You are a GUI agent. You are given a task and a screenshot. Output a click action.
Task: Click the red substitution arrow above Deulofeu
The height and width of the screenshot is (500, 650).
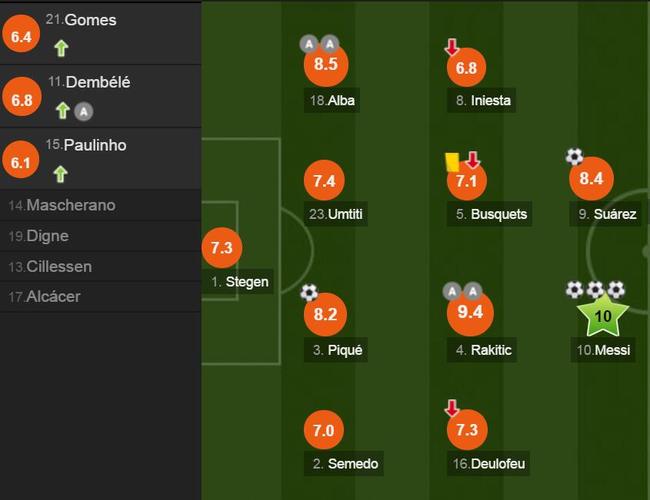pos(452,408)
